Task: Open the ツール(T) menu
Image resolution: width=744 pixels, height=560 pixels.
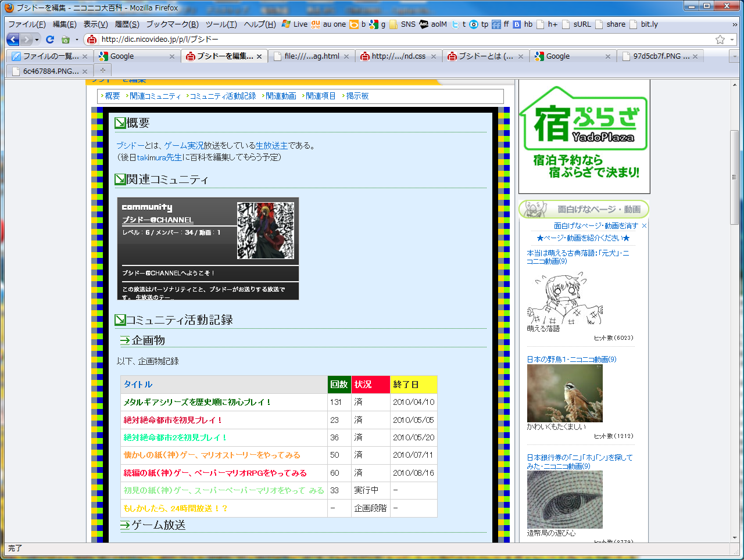Action: 221,24
